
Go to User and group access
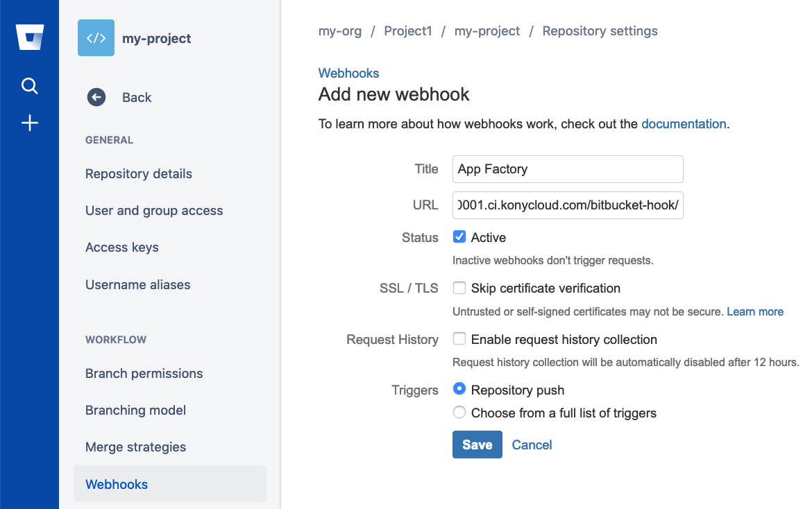tap(154, 211)
